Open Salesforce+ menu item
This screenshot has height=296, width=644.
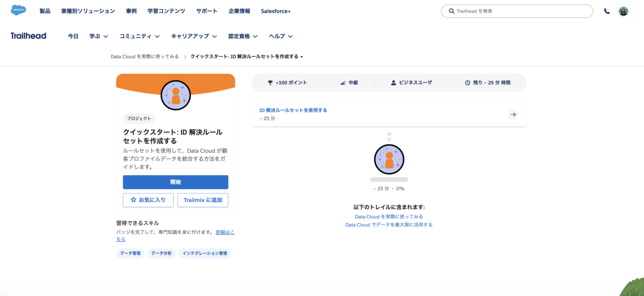(276, 11)
